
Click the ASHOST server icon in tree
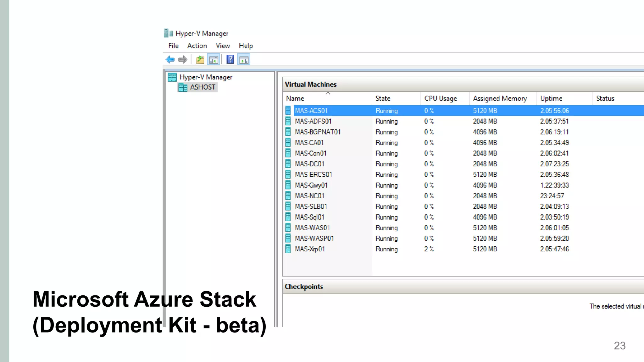pos(183,87)
